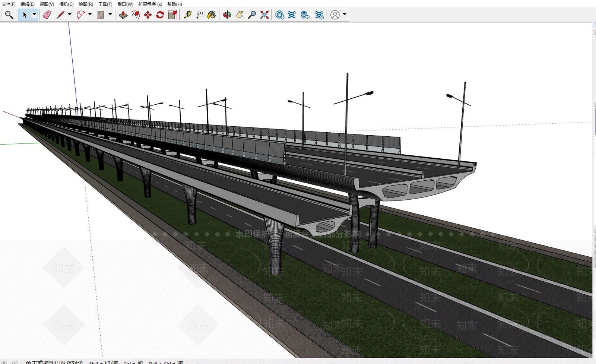Open the 编辑(E) menu
596x364 pixels.
coord(28,4)
